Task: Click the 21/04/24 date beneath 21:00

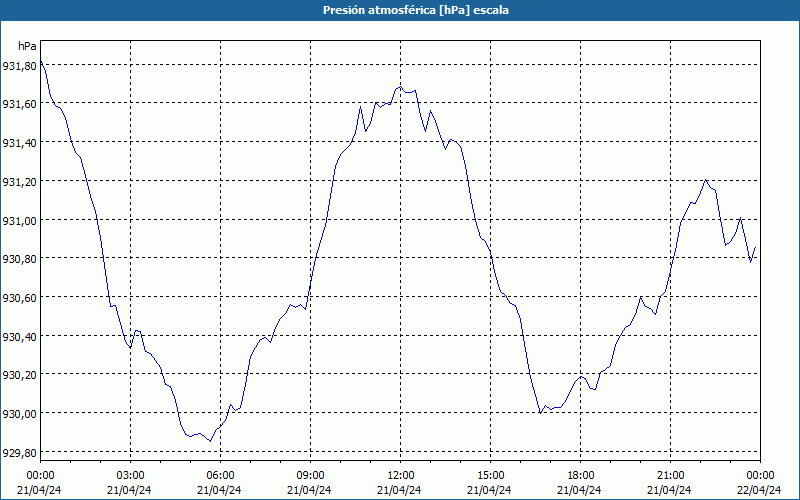Action: tap(669, 490)
